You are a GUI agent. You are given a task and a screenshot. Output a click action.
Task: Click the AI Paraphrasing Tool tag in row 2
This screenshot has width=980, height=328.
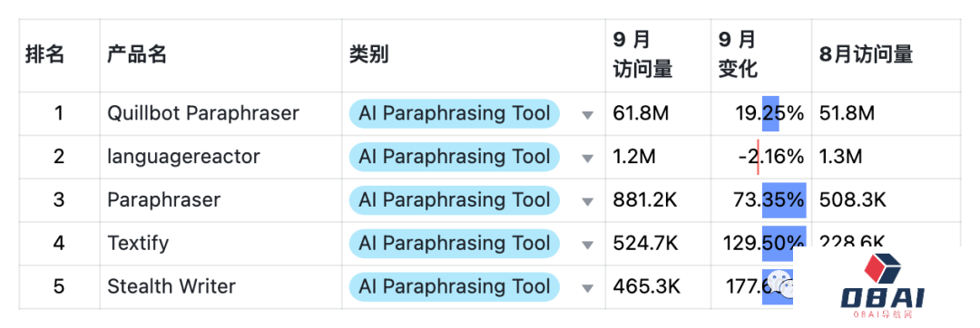coord(455,157)
